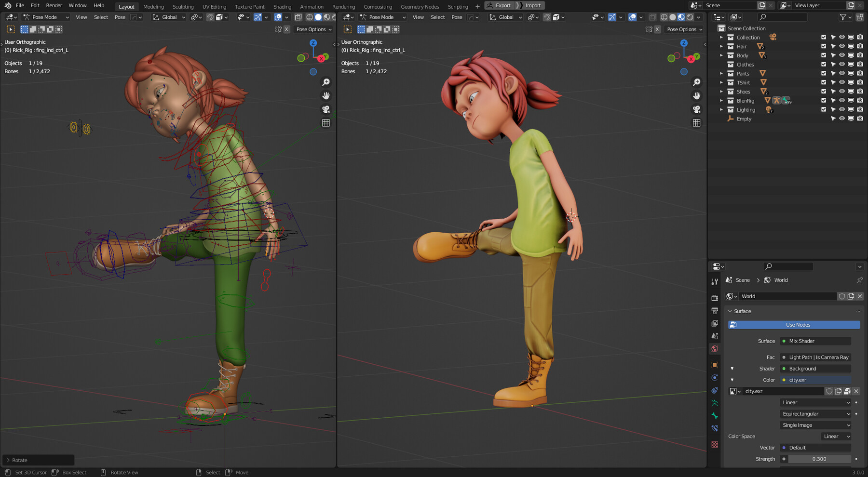The width and height of the screenshot is (868, 477).
Task: Open the Output properties printer tab icon
Action: coord(715,311)
